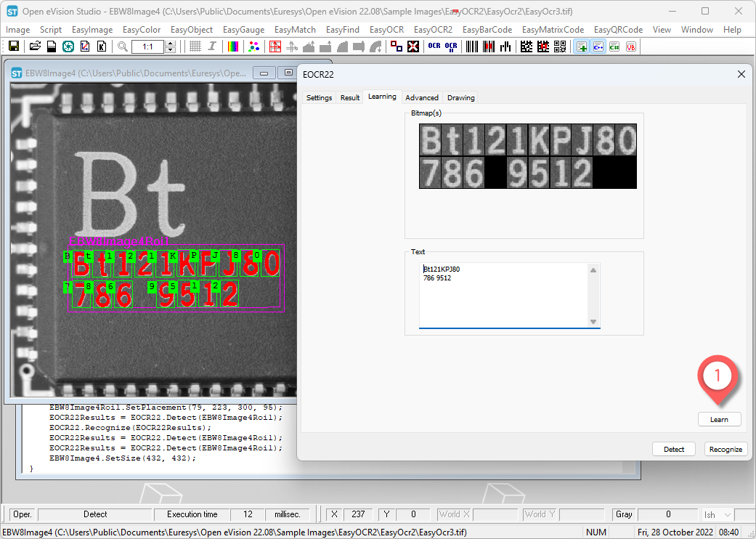Click the OCR tool icon in toolbar
756x539 pixels.
[434, 46]
